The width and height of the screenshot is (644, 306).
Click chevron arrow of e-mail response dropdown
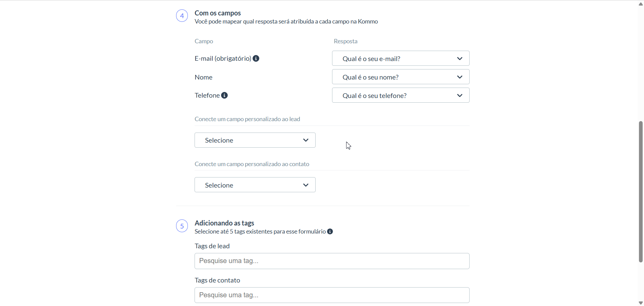click(x=460, y=58)
